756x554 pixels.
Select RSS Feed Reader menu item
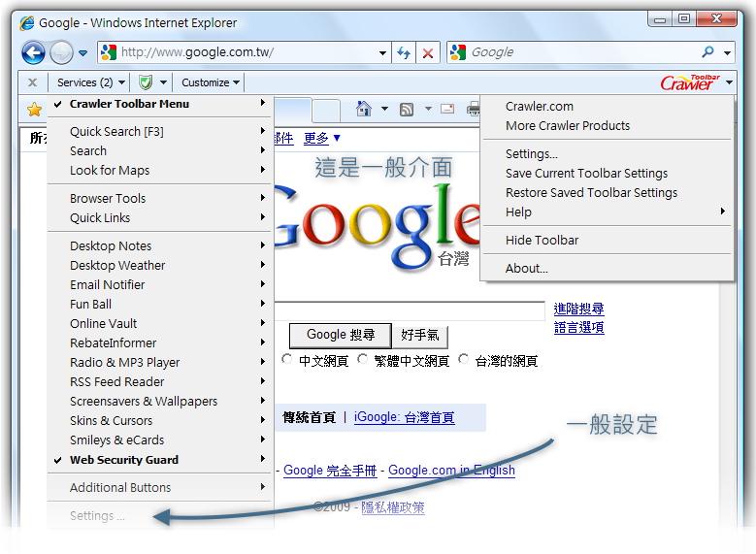point(160,381)
